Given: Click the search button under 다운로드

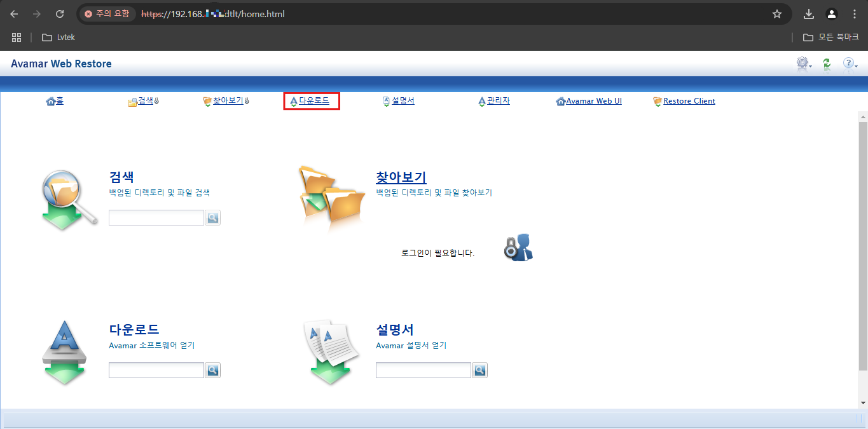Looking at the screenshot, I should (x=213, y=370).
